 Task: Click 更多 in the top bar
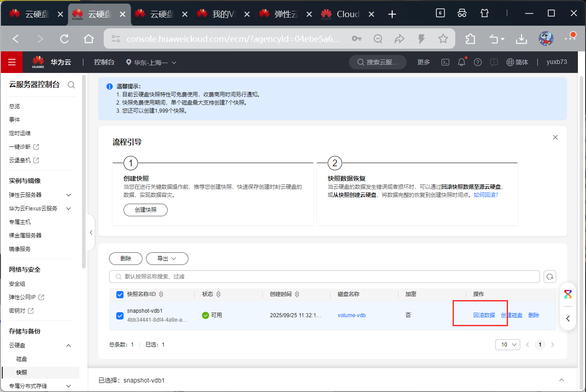424,62
